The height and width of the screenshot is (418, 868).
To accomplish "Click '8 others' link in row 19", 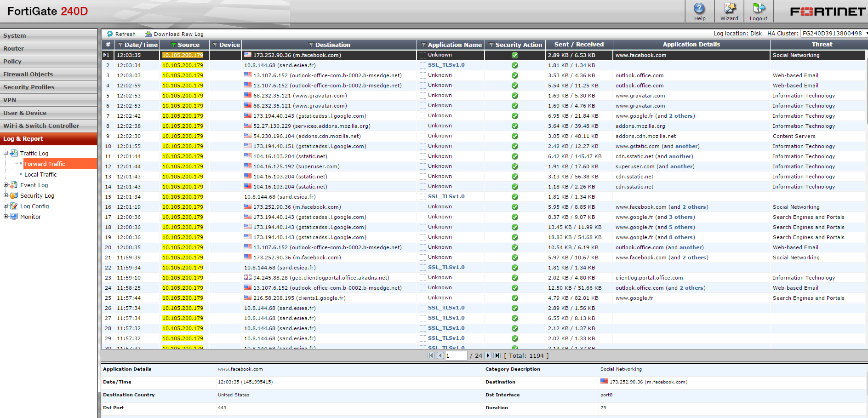I will click(x=682, y=237).
